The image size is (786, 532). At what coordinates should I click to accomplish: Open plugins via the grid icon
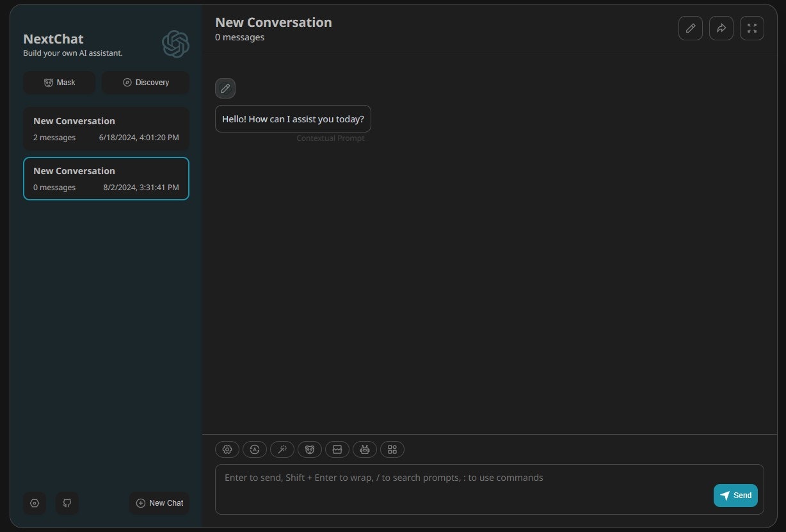click(x=392, y=449)
